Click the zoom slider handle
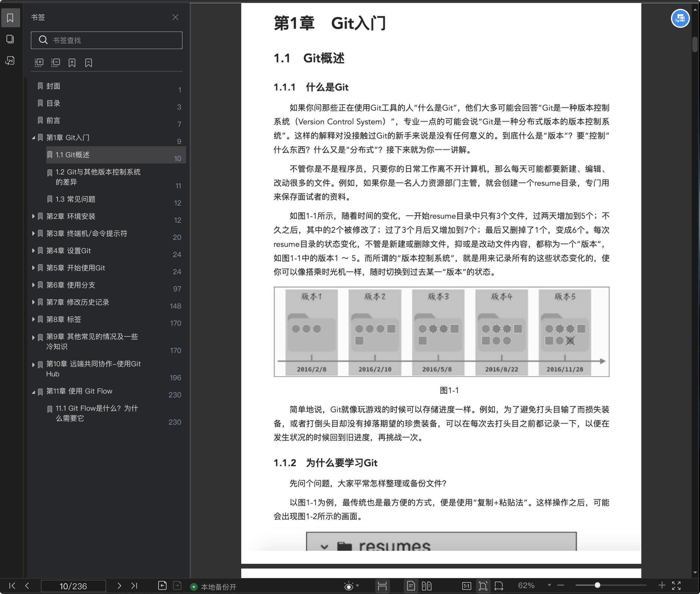Image resolution: width=700 pixels, height=594 pixels. [597, 586]
